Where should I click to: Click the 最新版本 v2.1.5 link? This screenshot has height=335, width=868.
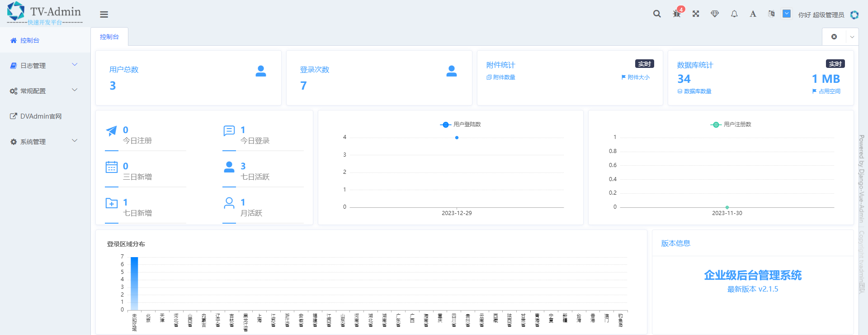click(753, 289)
